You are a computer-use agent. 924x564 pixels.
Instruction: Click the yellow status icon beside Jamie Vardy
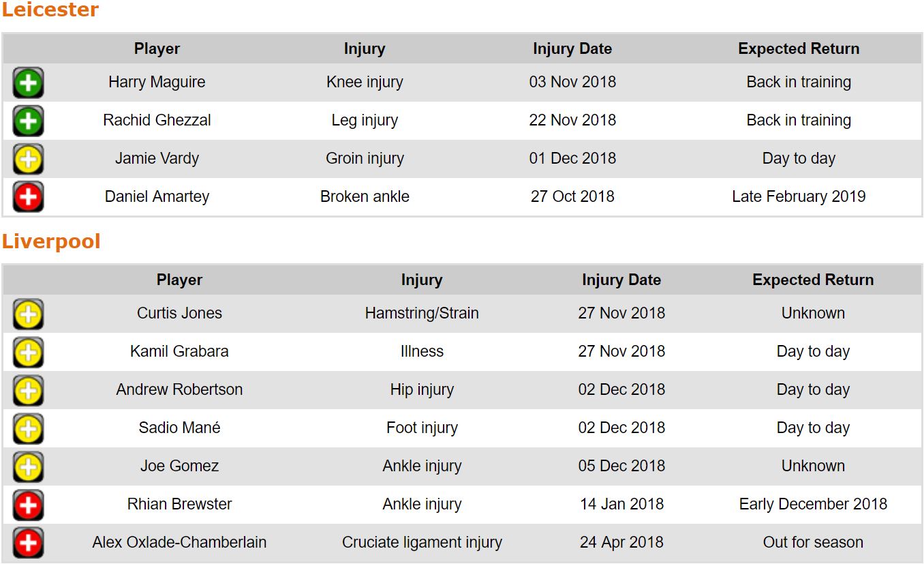click(28, 160)
